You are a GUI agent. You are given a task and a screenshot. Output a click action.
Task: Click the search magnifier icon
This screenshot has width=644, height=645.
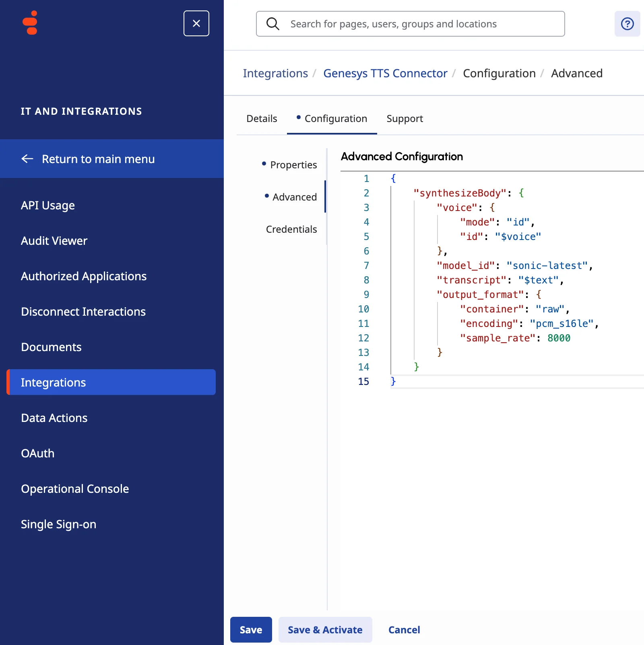pyautogui.click(x=273, y=24)
